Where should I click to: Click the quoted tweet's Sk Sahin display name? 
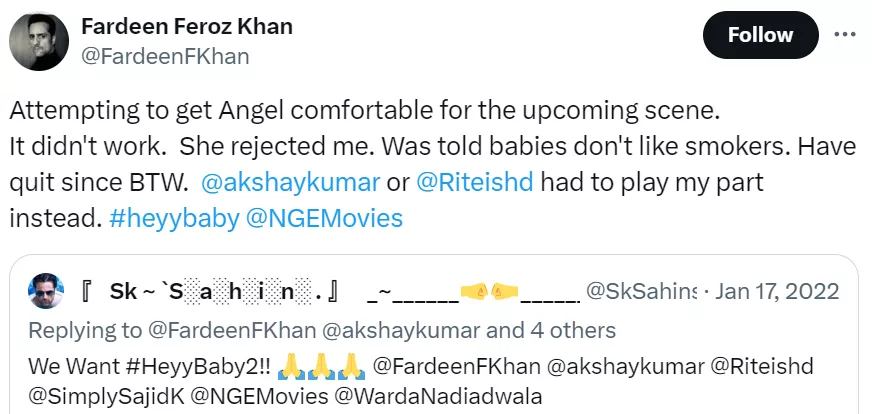point(212,292)
